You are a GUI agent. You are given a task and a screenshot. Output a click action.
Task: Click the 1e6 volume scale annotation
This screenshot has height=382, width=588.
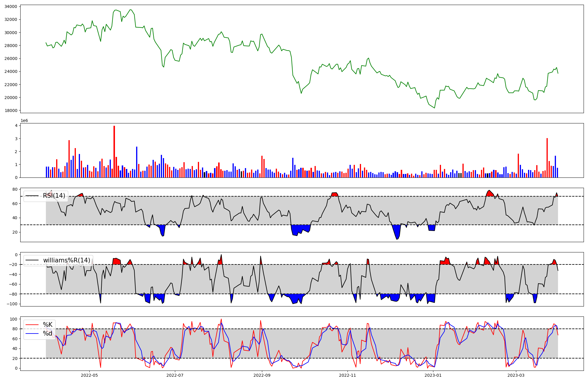(24, 121)
